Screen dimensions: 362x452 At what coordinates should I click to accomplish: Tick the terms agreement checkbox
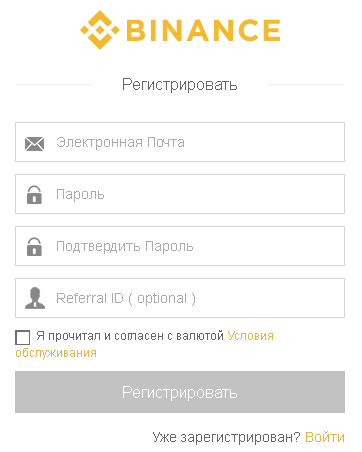(23, 337)
